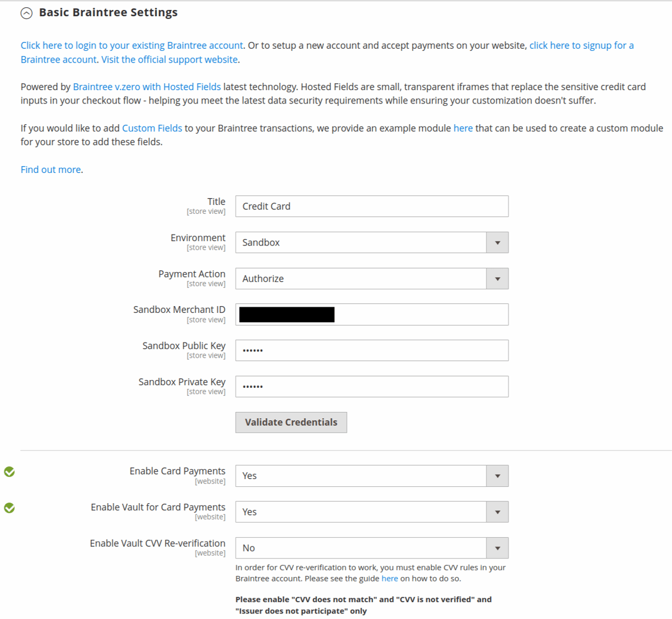Open the Enable Card Payments dropdown
Screen dimensions: 672x619
tap(497, 476)
